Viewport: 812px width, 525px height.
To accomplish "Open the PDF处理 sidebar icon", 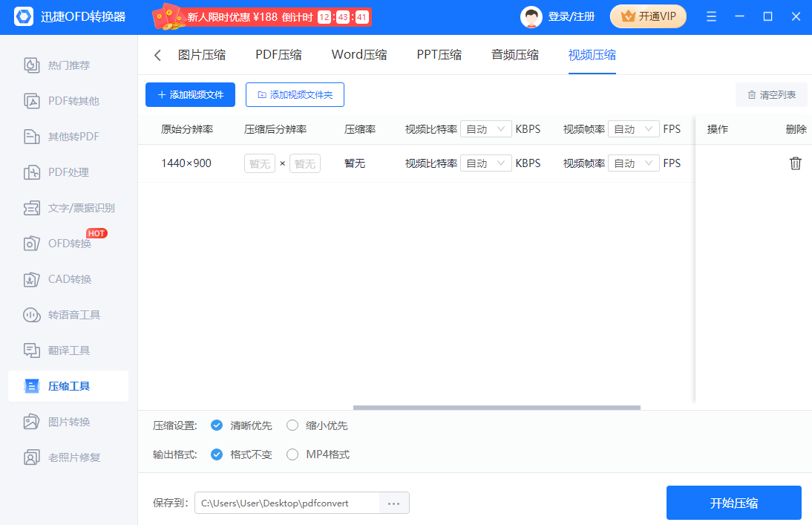I will (32, 172).
